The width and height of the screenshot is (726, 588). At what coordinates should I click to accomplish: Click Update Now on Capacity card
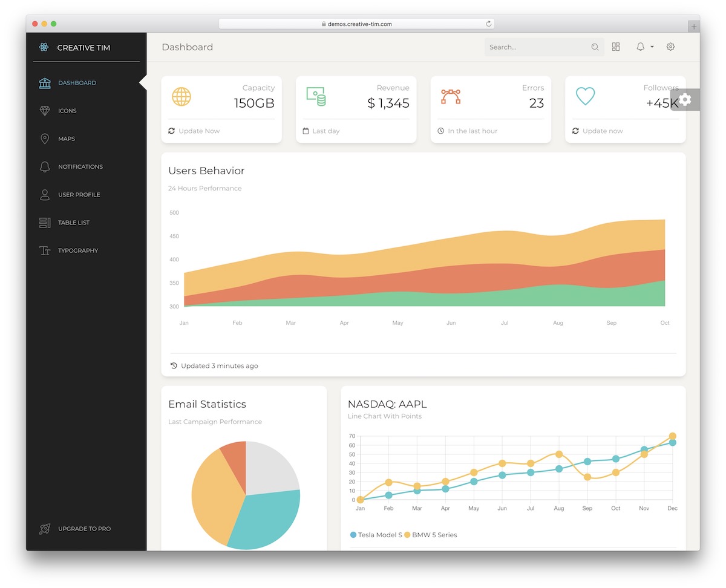pos(198,131)
